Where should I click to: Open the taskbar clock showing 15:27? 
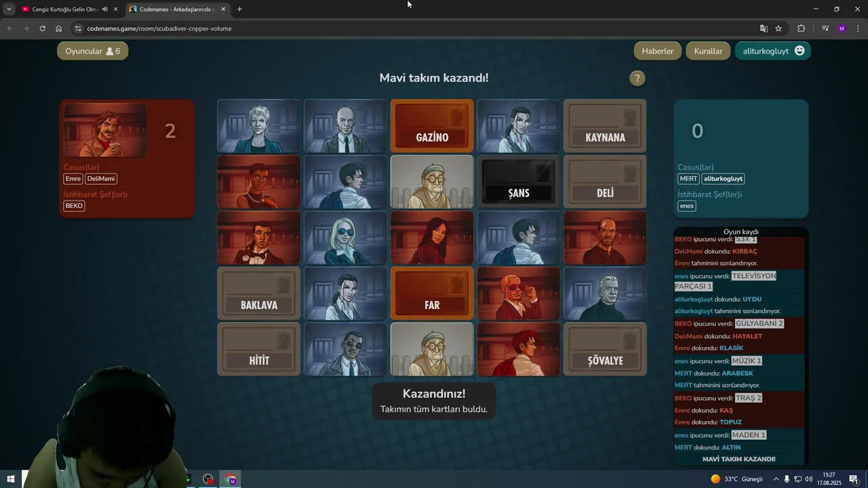(x=829, y=479)
